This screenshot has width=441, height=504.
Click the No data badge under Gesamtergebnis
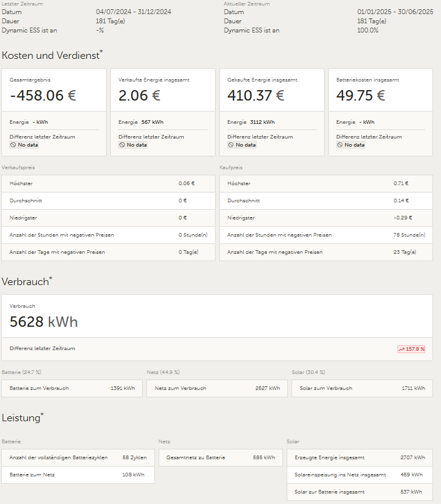tap(24, 145)
